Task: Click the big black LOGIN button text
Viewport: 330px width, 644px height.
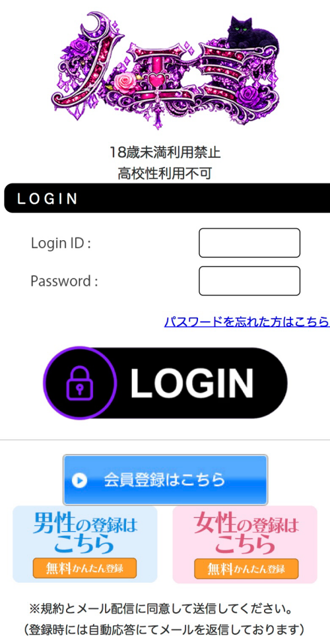Action: click(191, 383)
